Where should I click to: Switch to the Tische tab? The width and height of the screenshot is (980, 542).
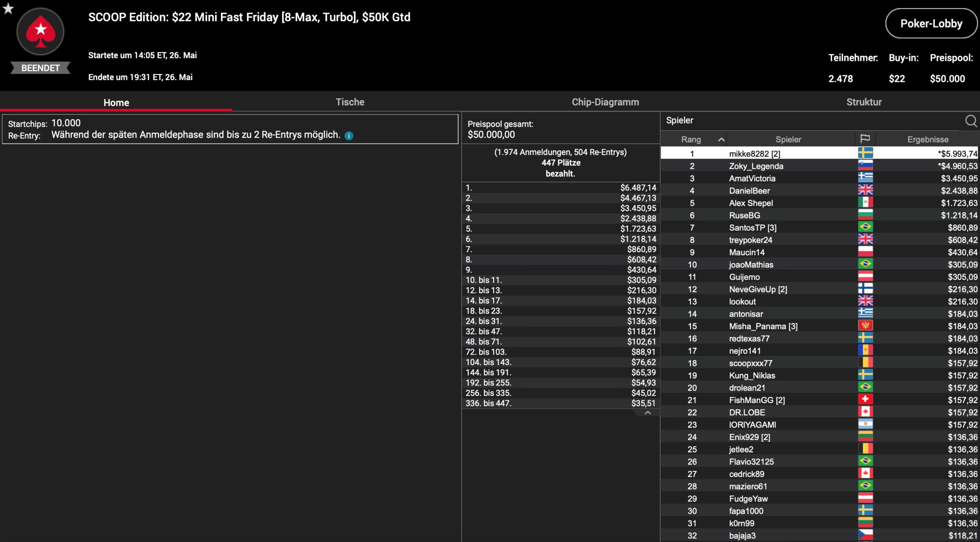click(350, 102)
